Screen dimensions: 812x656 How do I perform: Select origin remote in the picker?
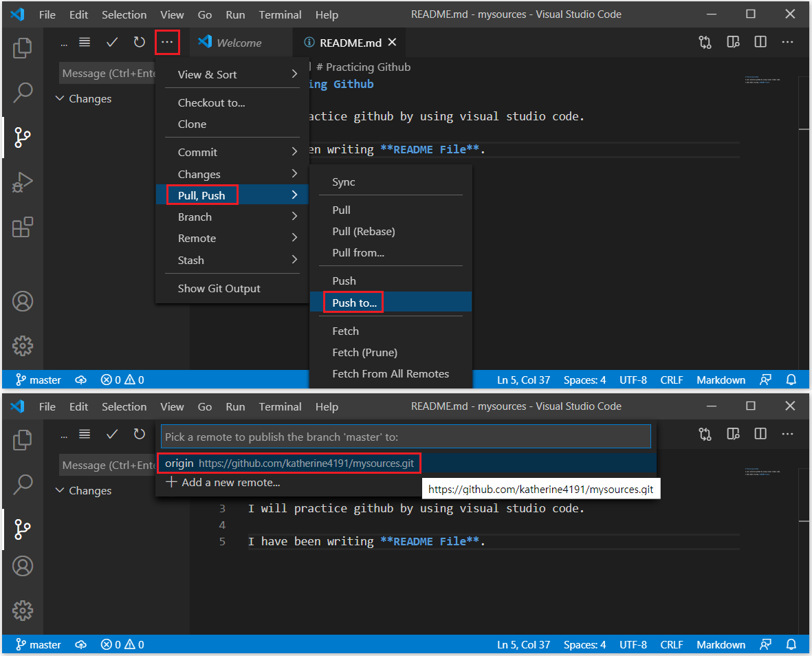tap(406, 463)
